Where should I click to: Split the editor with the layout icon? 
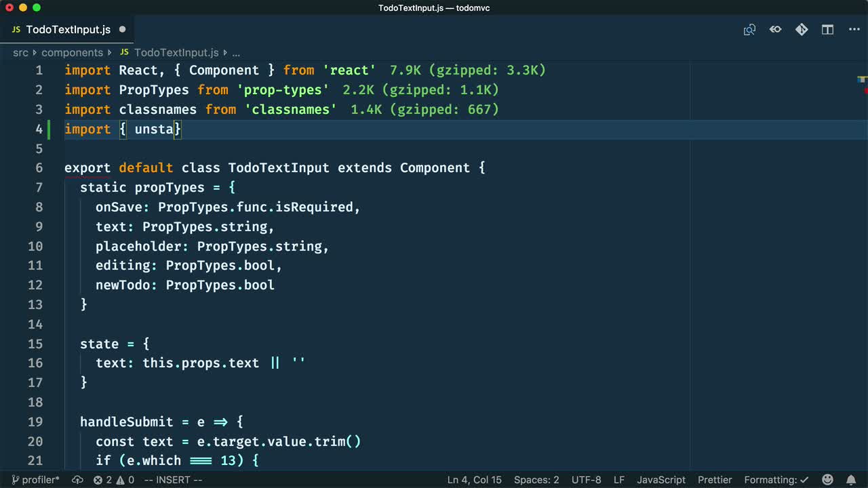(827, 30)
